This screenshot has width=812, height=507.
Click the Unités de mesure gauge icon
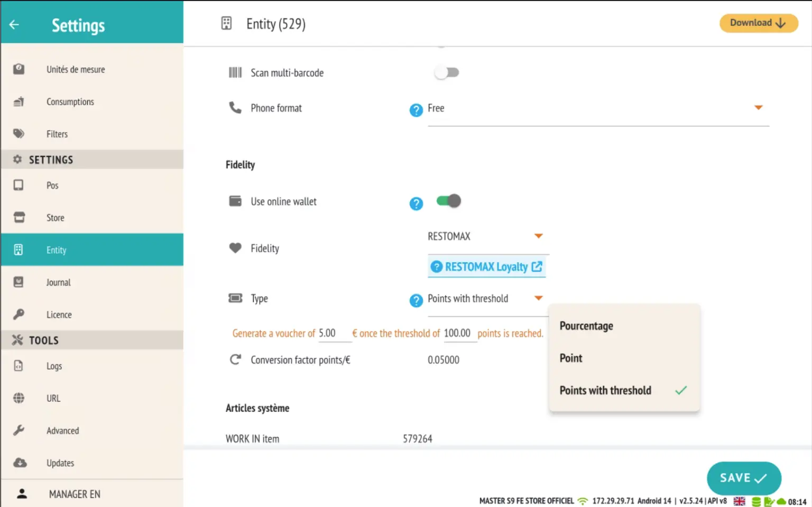(19, 69)
